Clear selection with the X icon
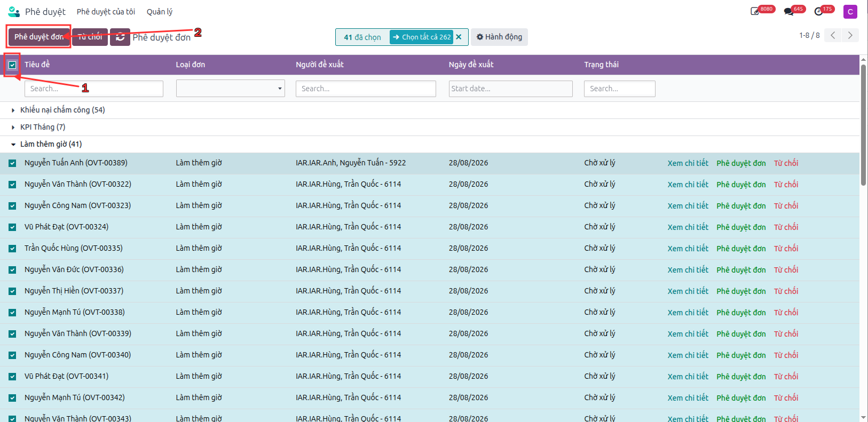The width and height of the screenshot is (868, 422). 459,37
